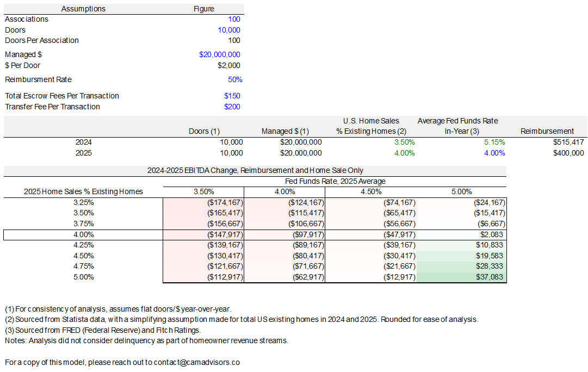Click the 5.00% Fed Funds column header
588x372 pixels.
point(461,191)
